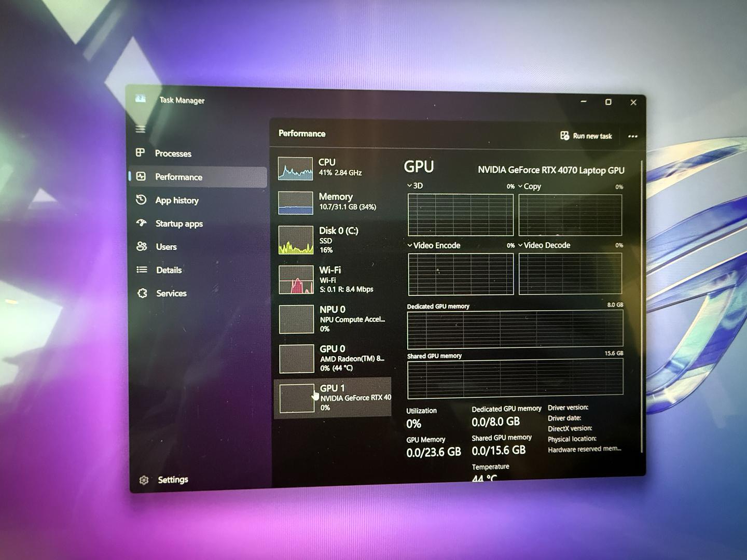Open the Users page

(x=198, y=247)
